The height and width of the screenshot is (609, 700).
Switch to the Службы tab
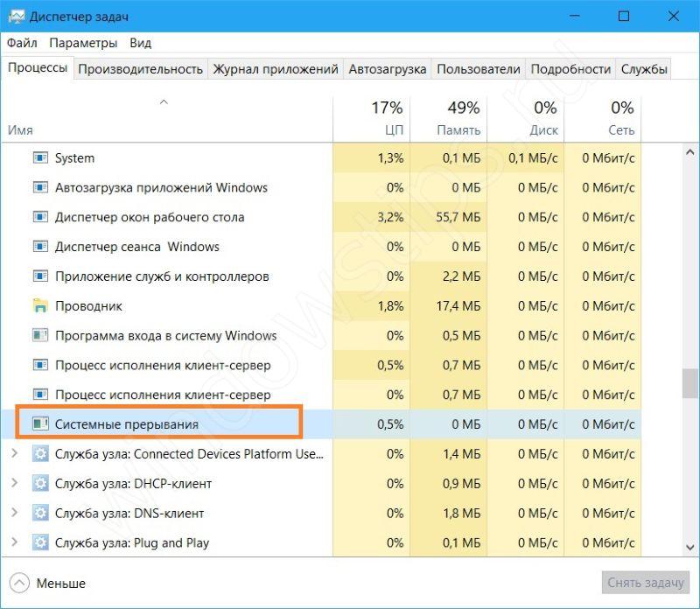click(x=644, y=69)
